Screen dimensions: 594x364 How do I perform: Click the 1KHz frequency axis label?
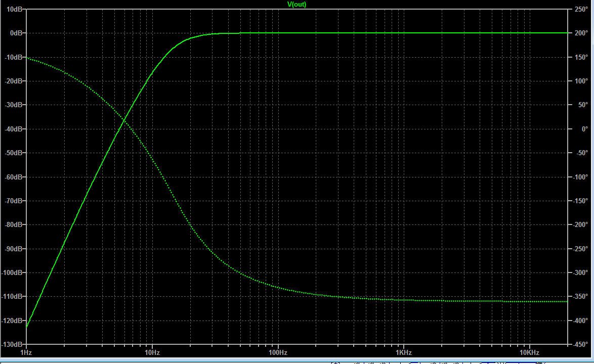[403, 353]
